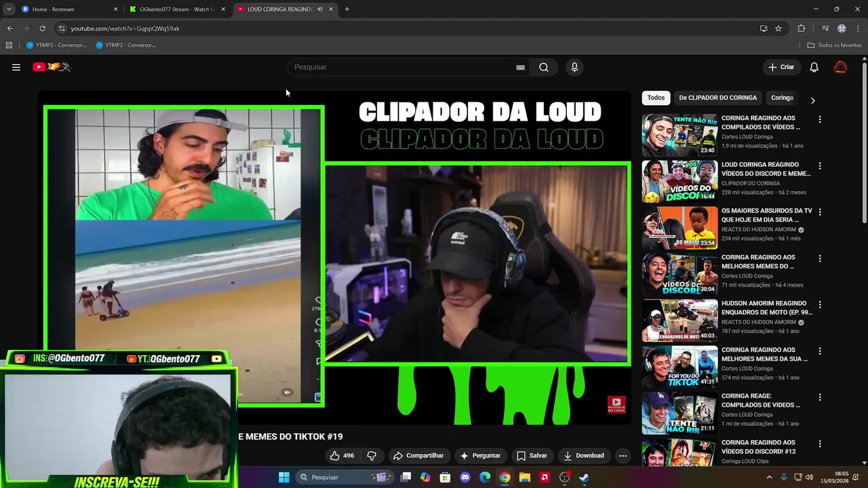
Task: View site information icon in address bar
Action: 62,28
